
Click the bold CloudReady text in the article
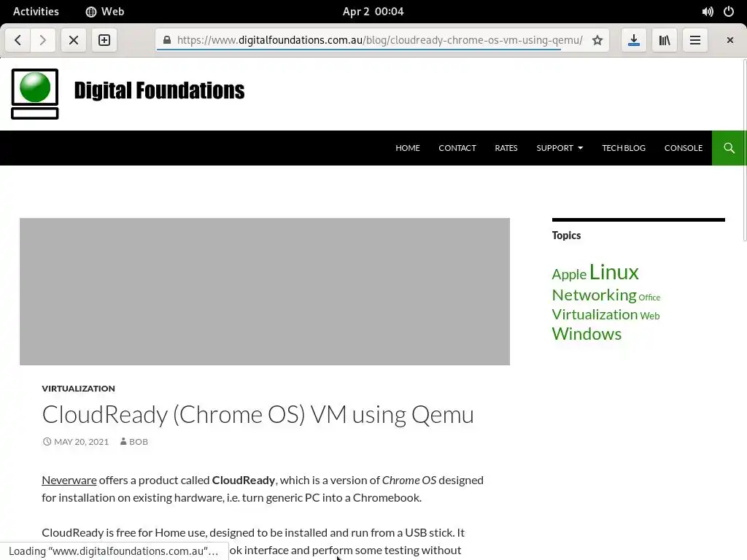[x=244, y=480]
